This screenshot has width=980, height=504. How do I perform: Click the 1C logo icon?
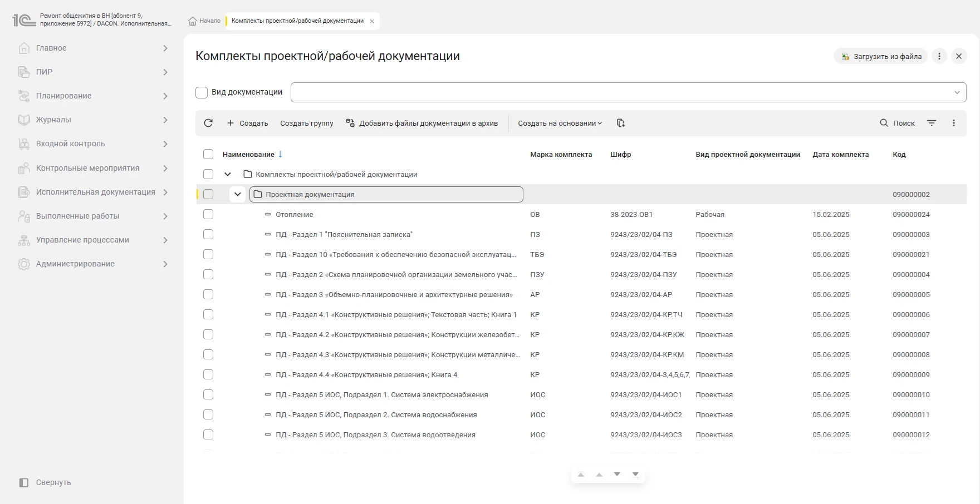pos(24,20)
